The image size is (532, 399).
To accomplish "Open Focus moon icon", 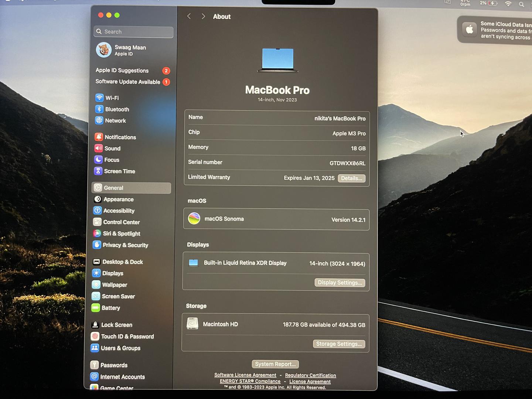I will click(98, 160).
